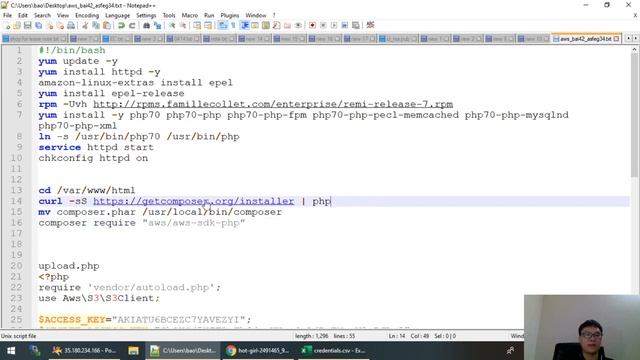
Task: Start macro recording with red record icon
Action: (x=312, y=26)
